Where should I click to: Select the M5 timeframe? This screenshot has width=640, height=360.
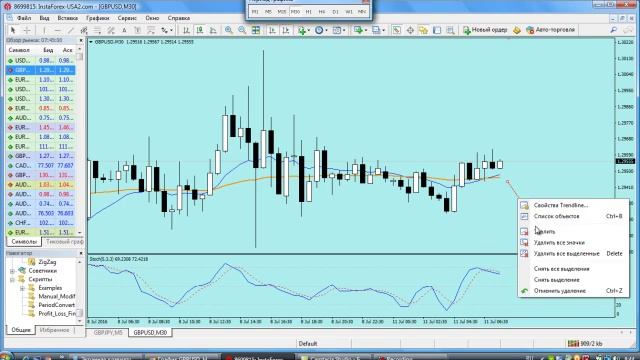point(268,12)
